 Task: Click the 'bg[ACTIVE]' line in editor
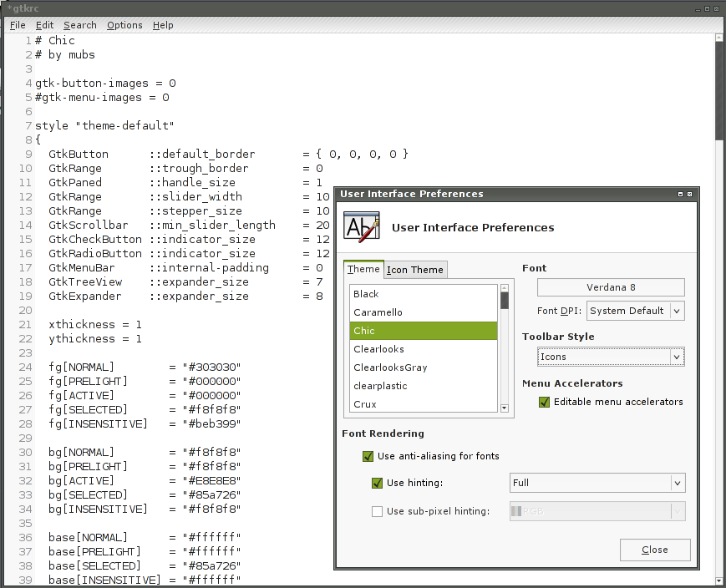point(145,481)
